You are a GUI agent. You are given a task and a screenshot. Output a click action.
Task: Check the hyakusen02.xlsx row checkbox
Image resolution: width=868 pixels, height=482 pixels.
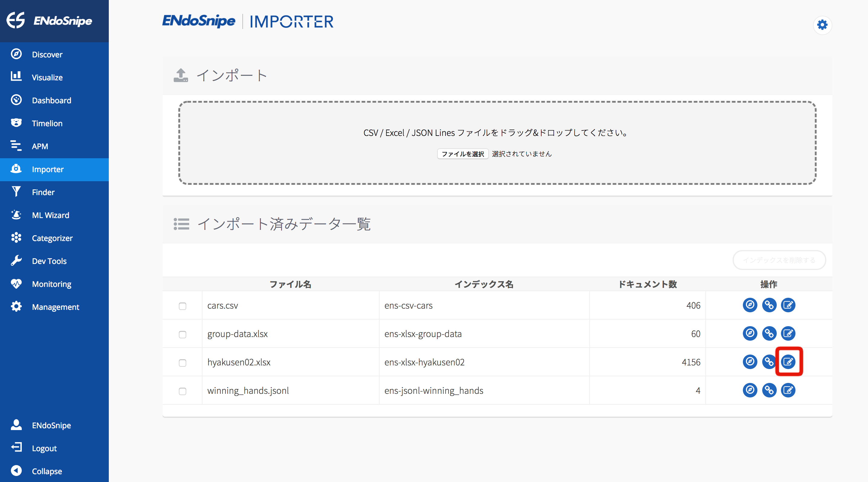[182, 363]
